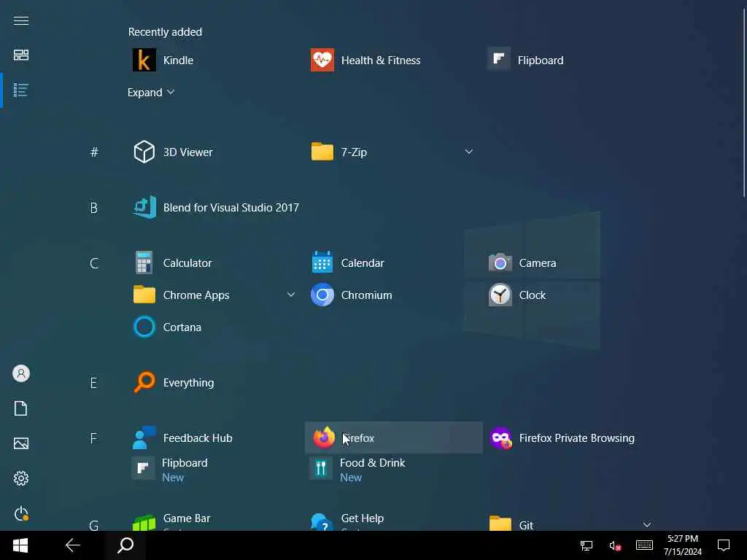Open the touch keyboard tray icon
The width and height of the screenshot is (747, 560).
644,545
